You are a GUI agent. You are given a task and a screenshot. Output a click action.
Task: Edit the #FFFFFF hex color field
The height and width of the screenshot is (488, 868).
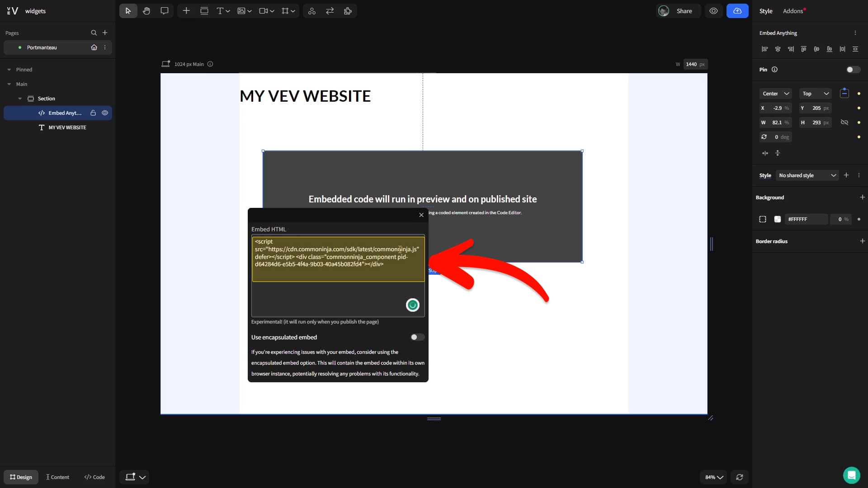point(806,219)
